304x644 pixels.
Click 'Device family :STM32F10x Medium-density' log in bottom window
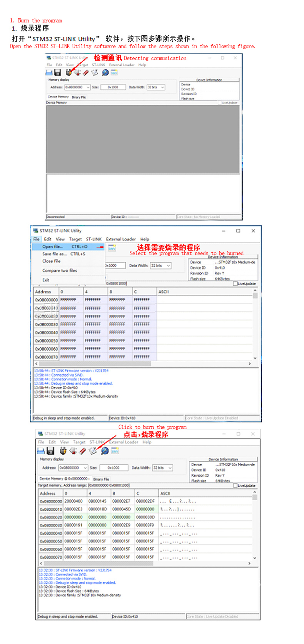(x=80, y=595)
